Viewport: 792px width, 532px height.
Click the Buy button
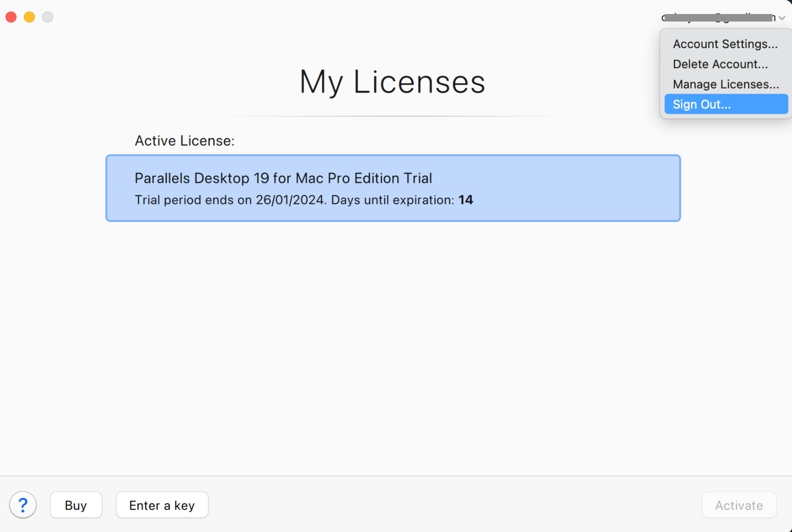click(x=76, y=505)
